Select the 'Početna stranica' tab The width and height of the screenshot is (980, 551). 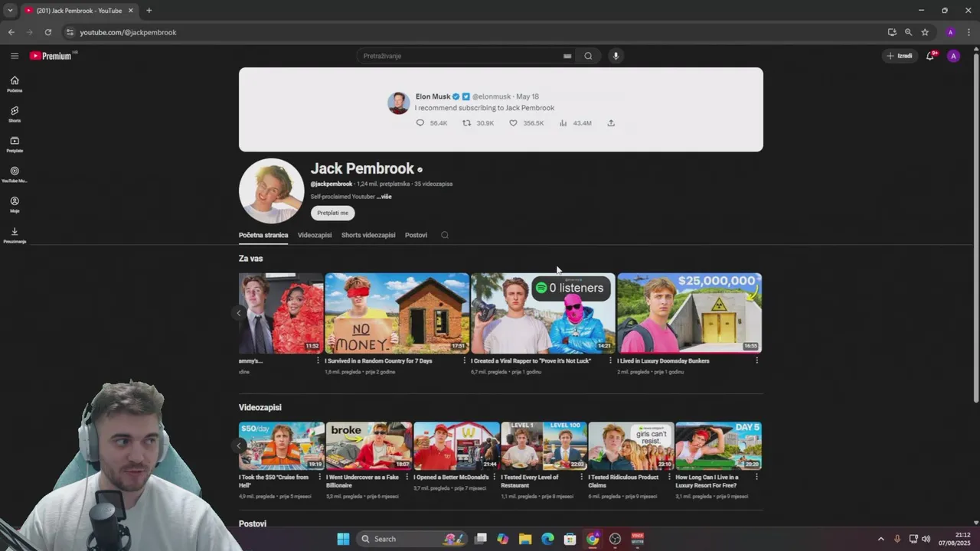[x=263, y=235]
